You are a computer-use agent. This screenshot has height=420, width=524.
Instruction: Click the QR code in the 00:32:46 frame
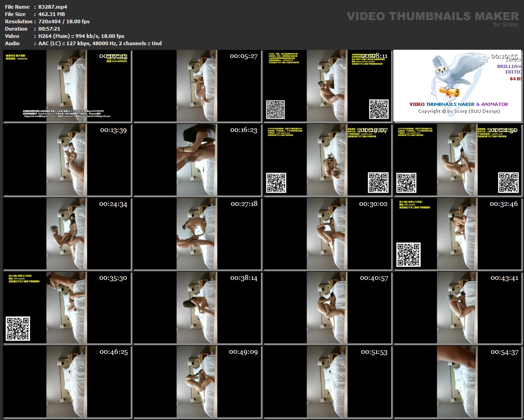pos(408,255)
